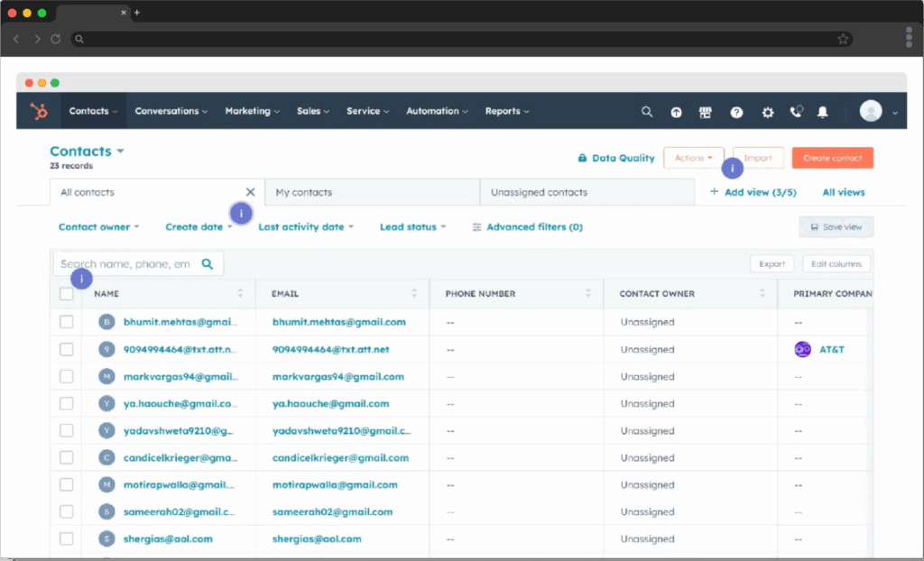
Task: Click avatar icon for markvargas94 contact
Action: click(106, 376)
